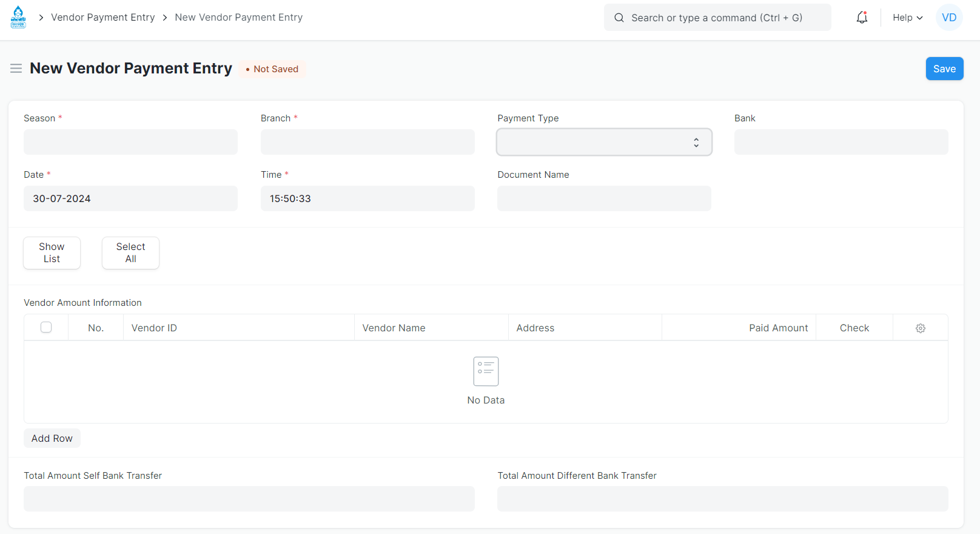The image size is (980, 534).
Task: Focus the Bank input field
Action: tap(841, 142)
